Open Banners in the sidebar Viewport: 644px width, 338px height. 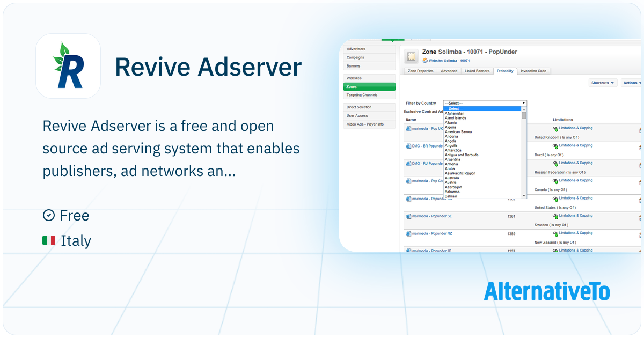pyautogui.click(x=369, y=66)
